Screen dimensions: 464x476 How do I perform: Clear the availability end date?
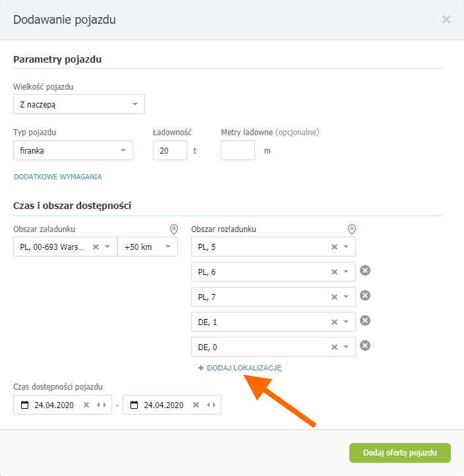coord(196,405)
